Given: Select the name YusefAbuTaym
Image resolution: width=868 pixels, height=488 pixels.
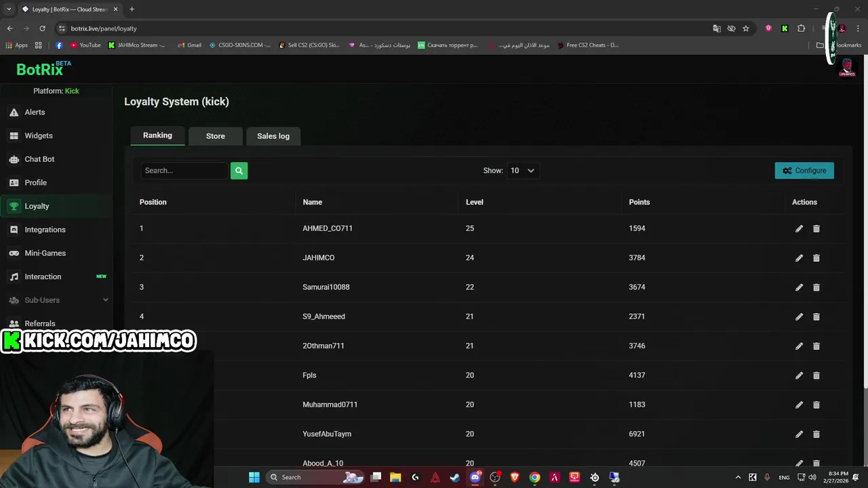Looking at the screenshot, I should click(327, 434).
